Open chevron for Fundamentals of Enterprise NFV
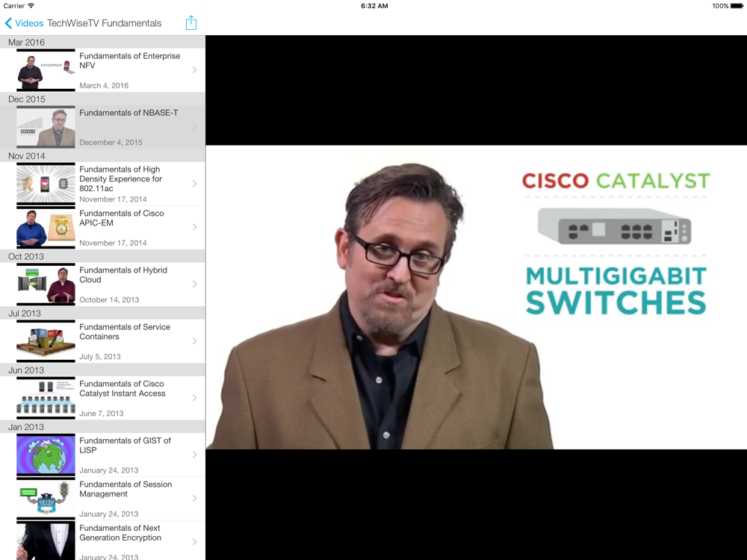The height and width of the screenshot is (560, 747). [x=194, y=70]
